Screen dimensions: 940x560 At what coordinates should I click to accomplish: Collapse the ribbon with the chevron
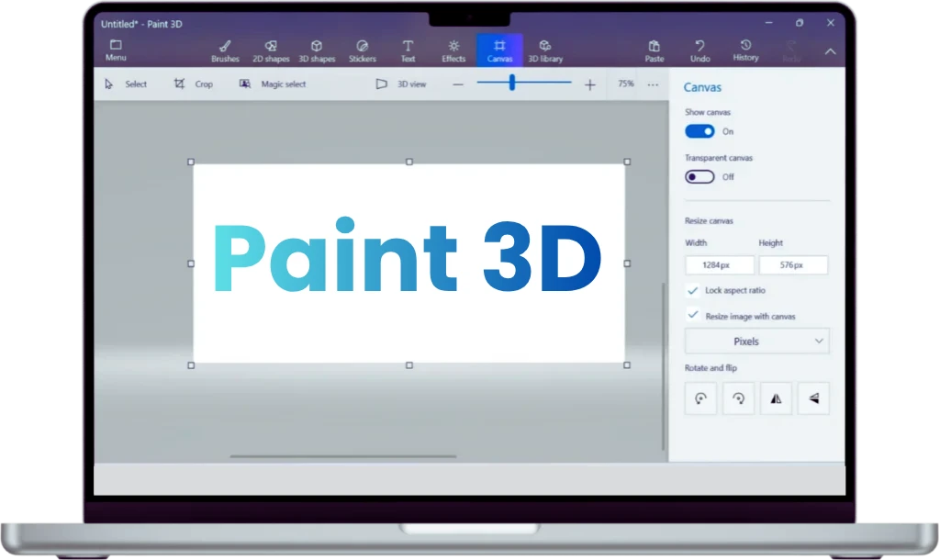pos(830,51)
